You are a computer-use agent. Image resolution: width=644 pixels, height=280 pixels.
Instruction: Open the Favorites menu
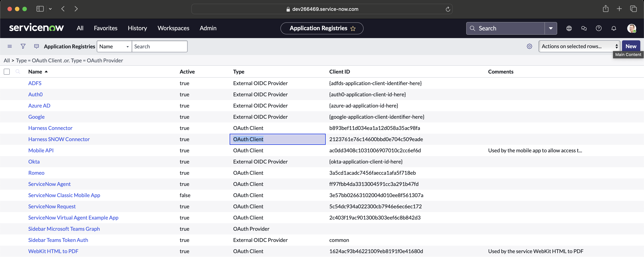click(x=105, y=28)
